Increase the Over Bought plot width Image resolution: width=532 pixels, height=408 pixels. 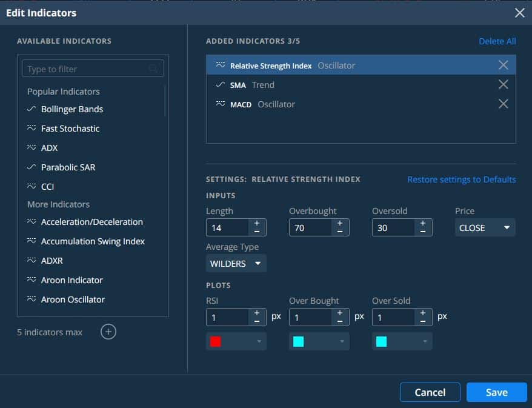tap(340, 313)
